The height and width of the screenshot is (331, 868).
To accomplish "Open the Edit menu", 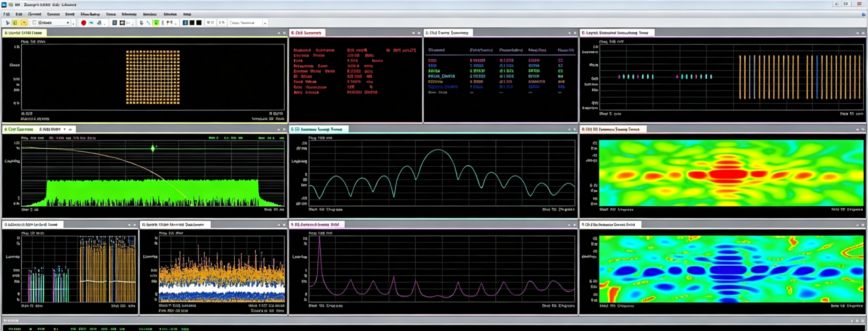I will click(x=19, y=14).
